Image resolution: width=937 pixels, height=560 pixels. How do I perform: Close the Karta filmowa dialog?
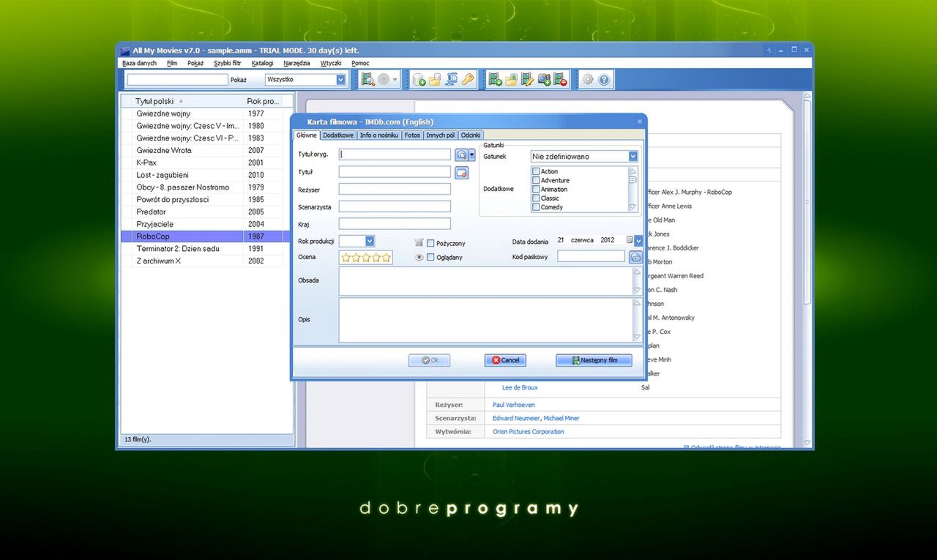click(639, 122)
